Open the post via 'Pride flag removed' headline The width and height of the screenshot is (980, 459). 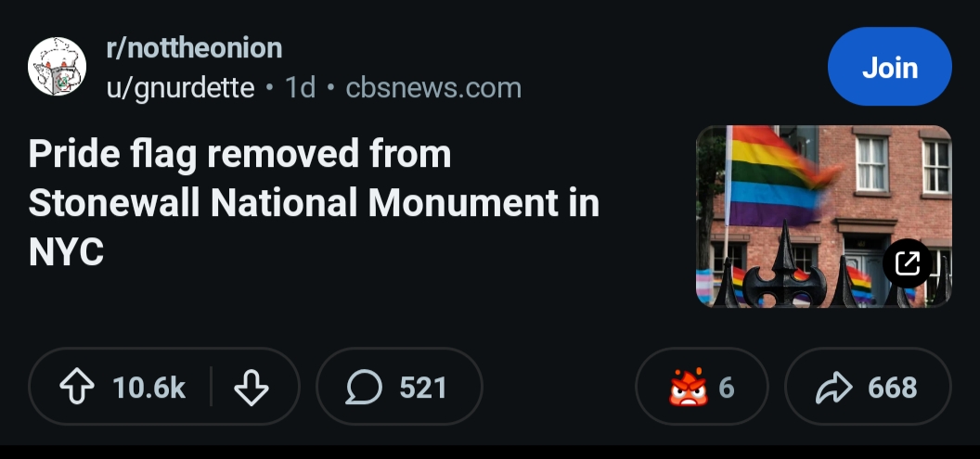[x=239, y=154]
